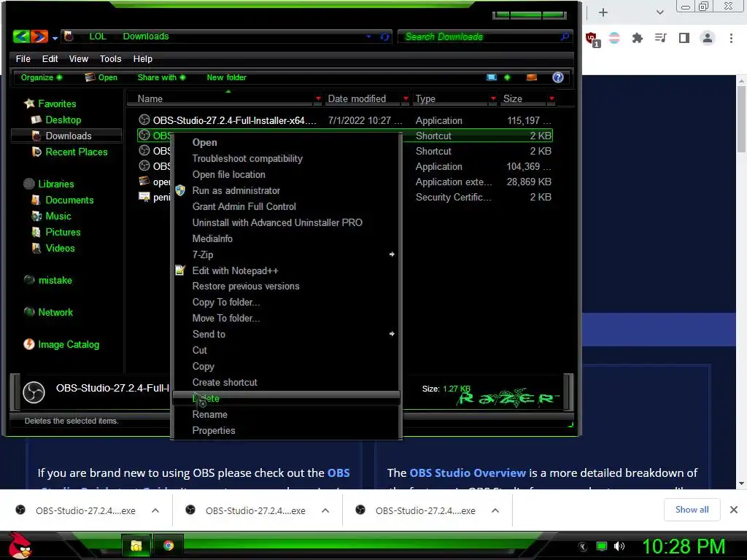Open Type column filter arrow
This screenshot has height=560, width=747.
tap(493, 98)
